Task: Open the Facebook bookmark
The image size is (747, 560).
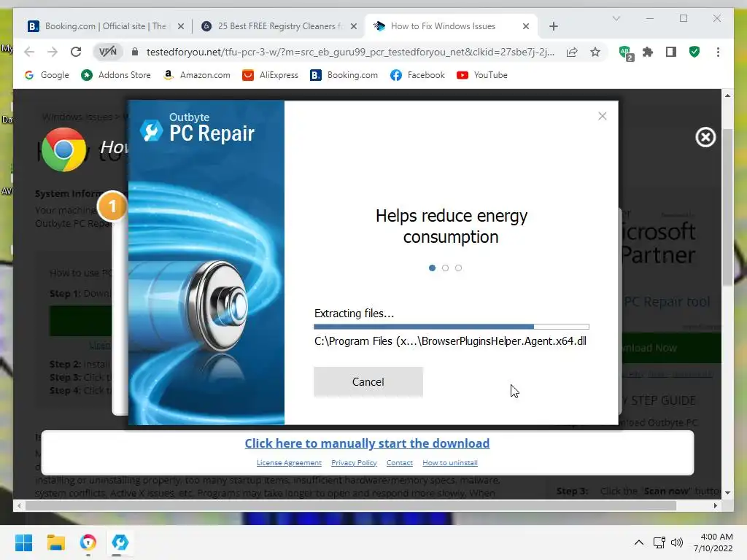Action: tap(417, 75)
